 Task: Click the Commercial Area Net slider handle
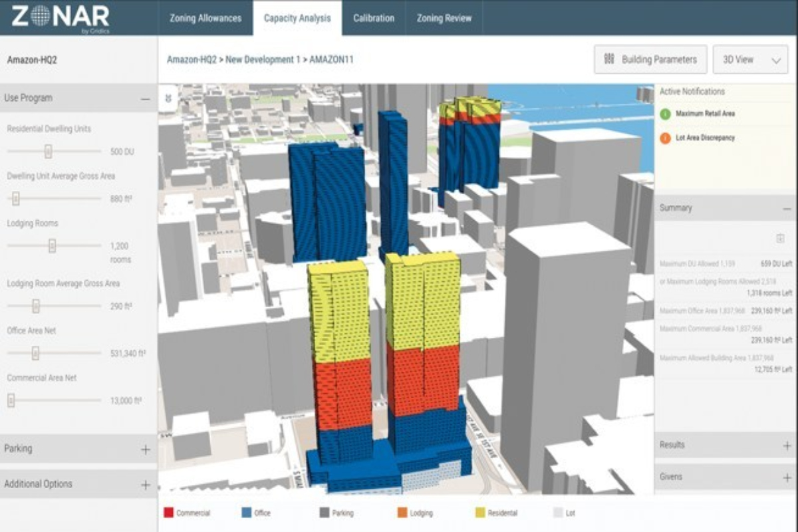click(x=11, y=400)
